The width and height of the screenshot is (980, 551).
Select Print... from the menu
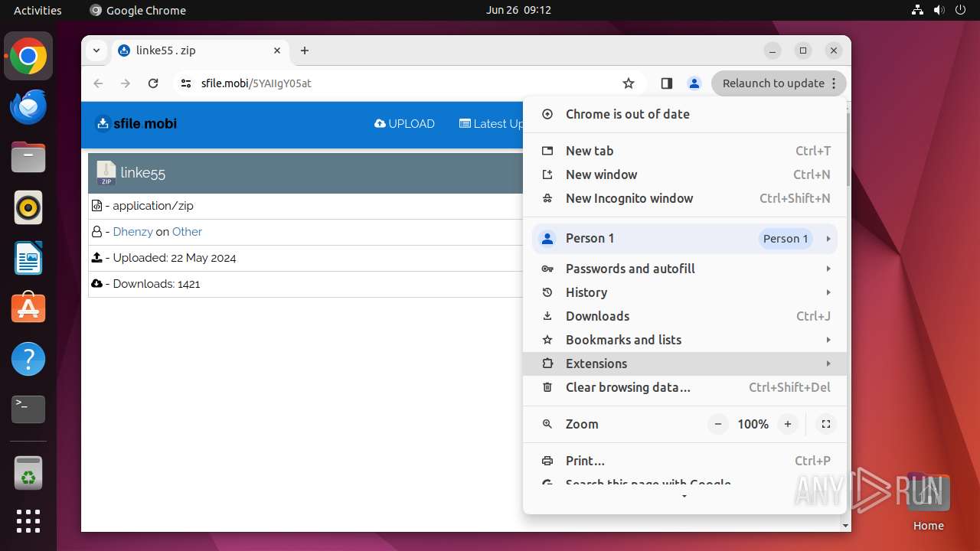[685, 461]
